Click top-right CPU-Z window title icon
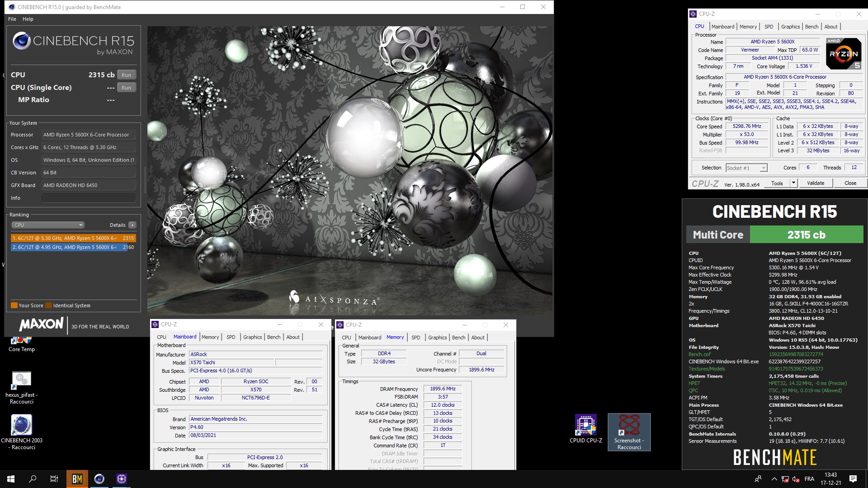This screenshot has width=868, height=488. click(x=693, y=14)
